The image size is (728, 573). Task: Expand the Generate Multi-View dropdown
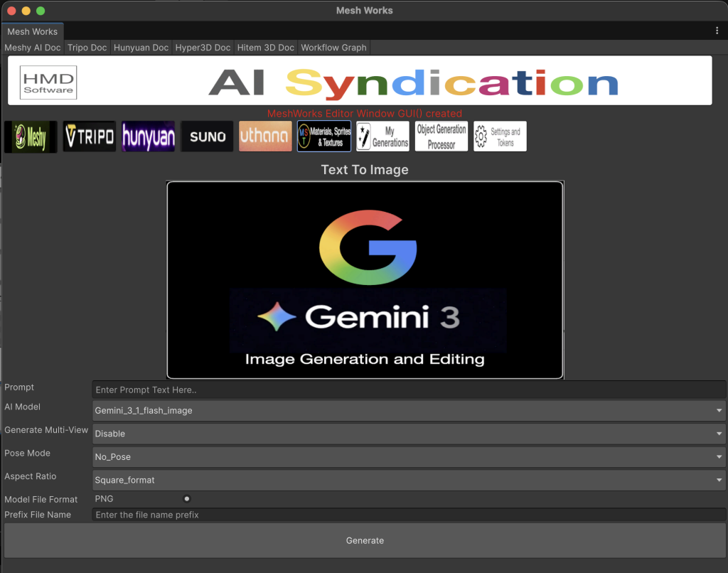409,434
